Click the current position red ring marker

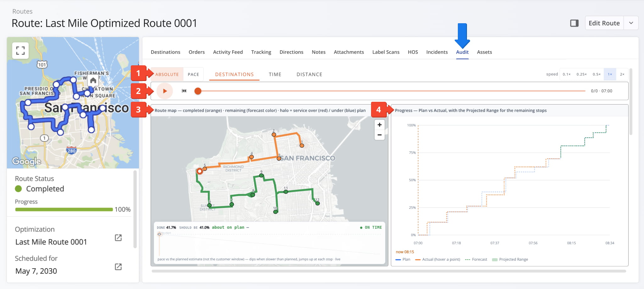click(x=199, y=171)
